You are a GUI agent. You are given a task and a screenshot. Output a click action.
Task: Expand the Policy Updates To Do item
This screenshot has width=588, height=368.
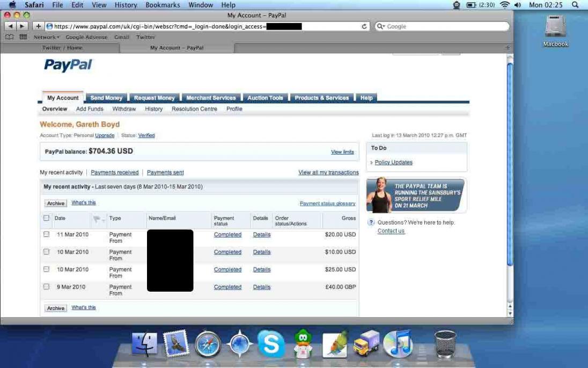pyautogui.click(x=372, y=163)
